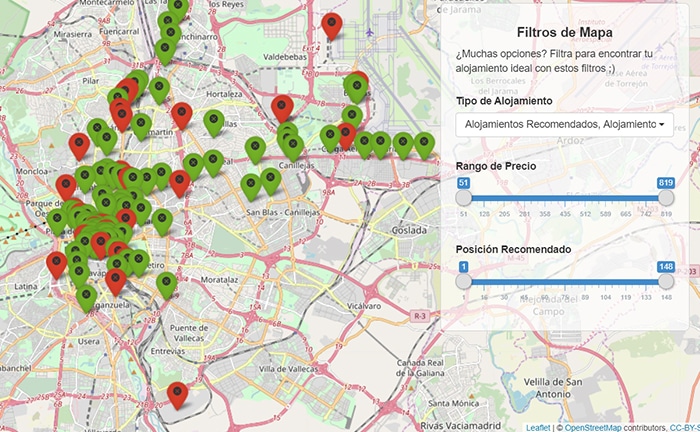
Task: Click the Rango de Precio maximum handle
Action: click(666, 198)
